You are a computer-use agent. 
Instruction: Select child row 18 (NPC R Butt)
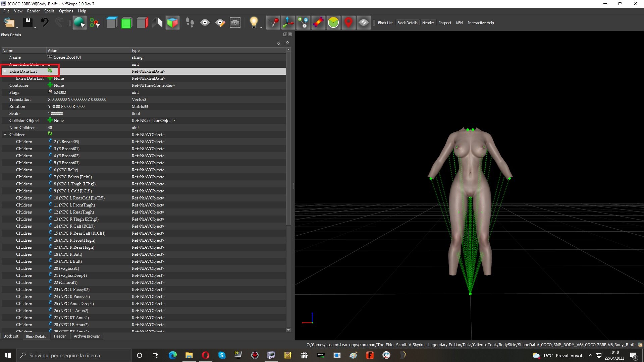point(144,254)
